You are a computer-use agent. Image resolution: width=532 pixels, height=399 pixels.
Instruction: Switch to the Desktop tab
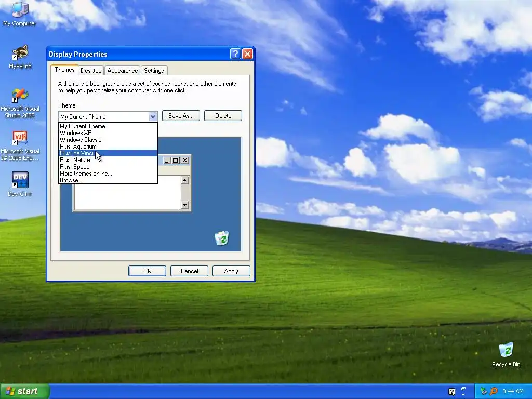(x=91, y=71)
